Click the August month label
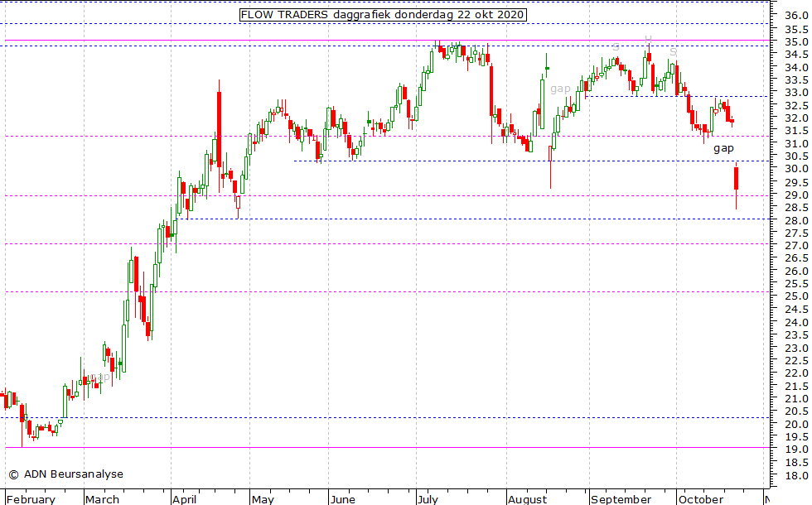 point(527,499)
